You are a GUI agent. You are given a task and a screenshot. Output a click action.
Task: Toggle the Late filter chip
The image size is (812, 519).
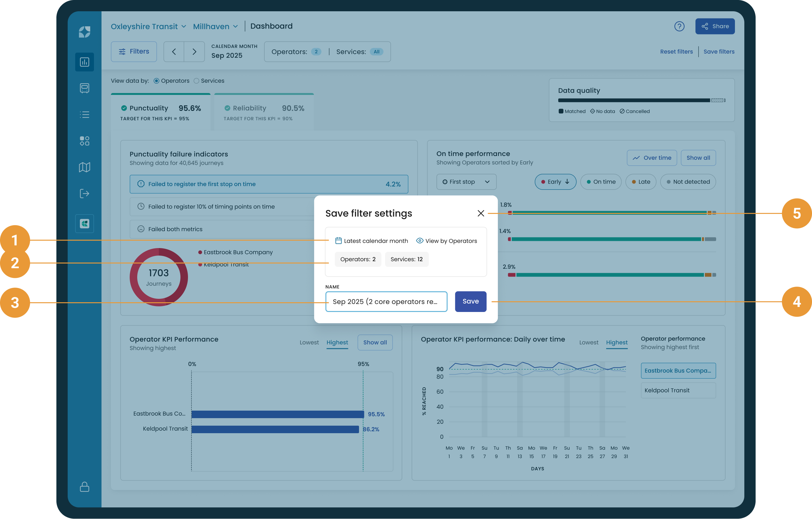pyautogui.click(x=640, y=182)
